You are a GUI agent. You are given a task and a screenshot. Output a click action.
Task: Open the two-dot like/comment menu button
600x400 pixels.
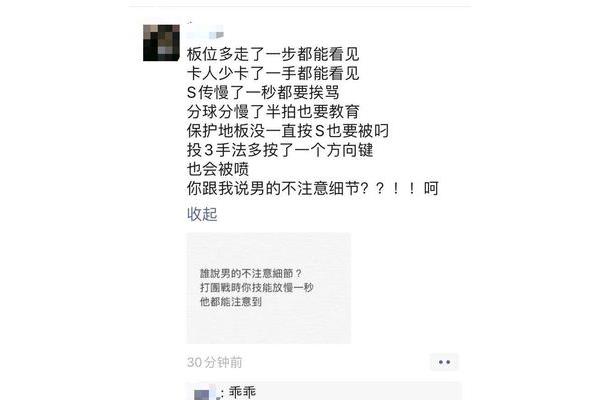click(x=444, y=362)
